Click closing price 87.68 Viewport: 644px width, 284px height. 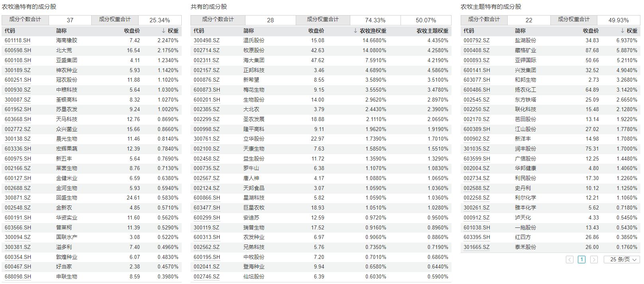pos(592,51)
